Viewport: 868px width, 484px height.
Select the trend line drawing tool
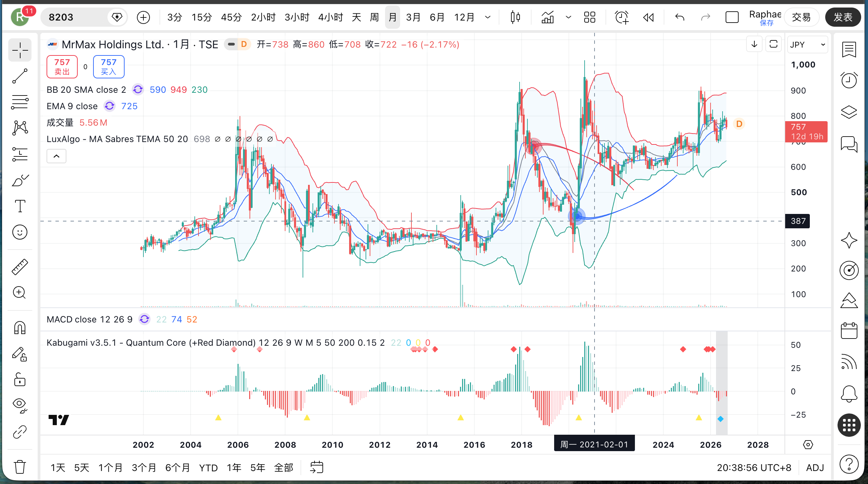20,76
